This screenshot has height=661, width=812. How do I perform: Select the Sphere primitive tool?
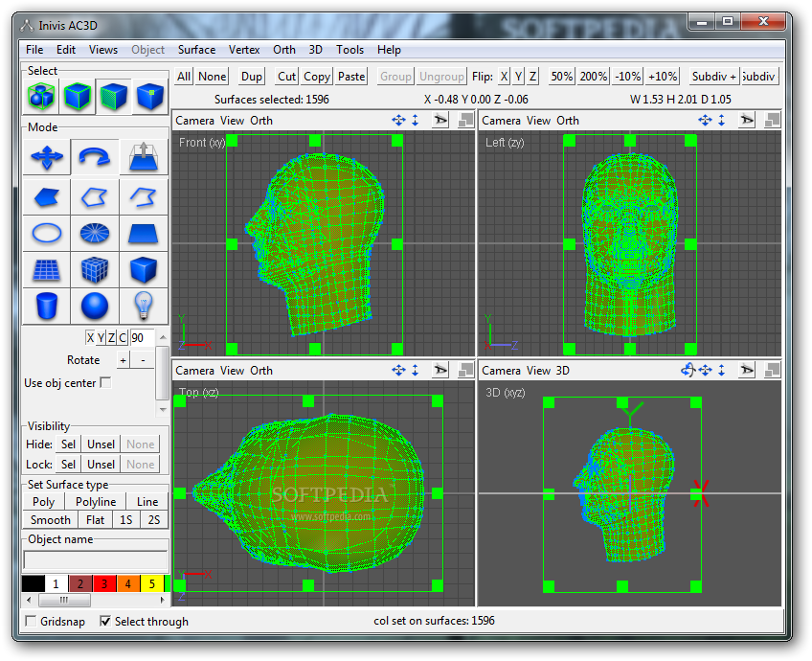[95, 306]
